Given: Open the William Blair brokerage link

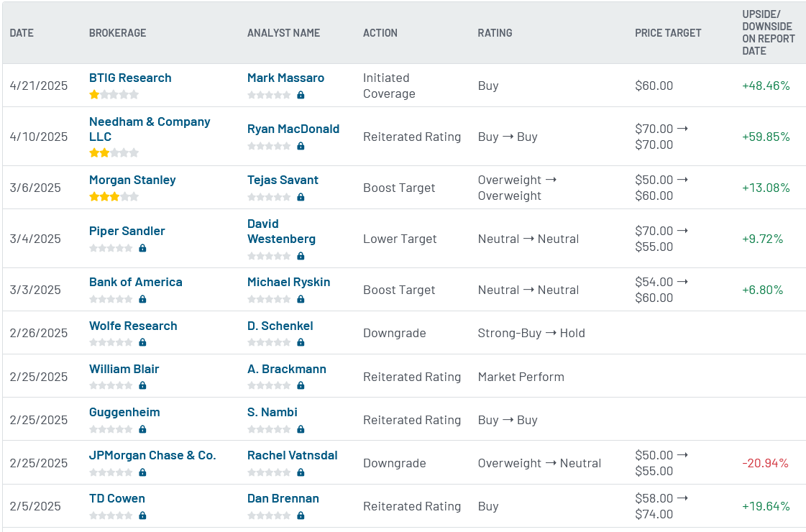Looking at the screenshot, I should [x=124, y=369].
